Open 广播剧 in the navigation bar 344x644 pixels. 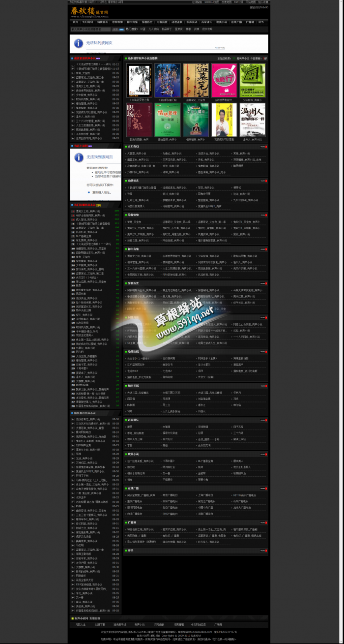click(x=250, y=22)
